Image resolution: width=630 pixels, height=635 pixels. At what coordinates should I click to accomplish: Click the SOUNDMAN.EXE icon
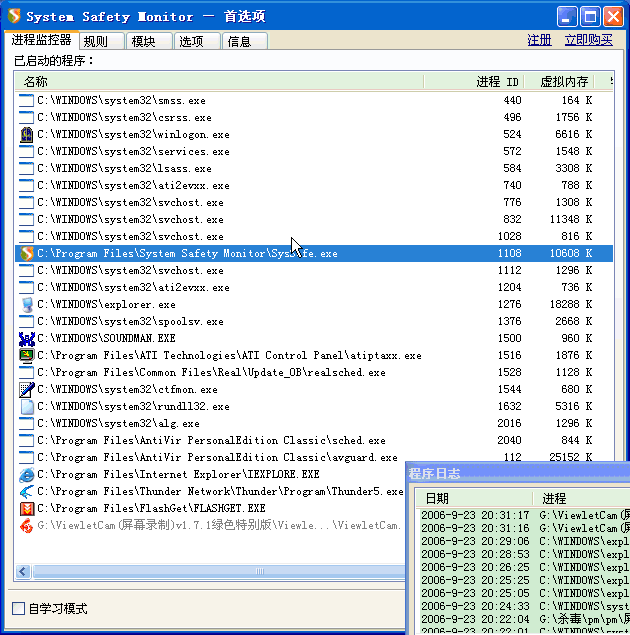(x=26, y=339)
